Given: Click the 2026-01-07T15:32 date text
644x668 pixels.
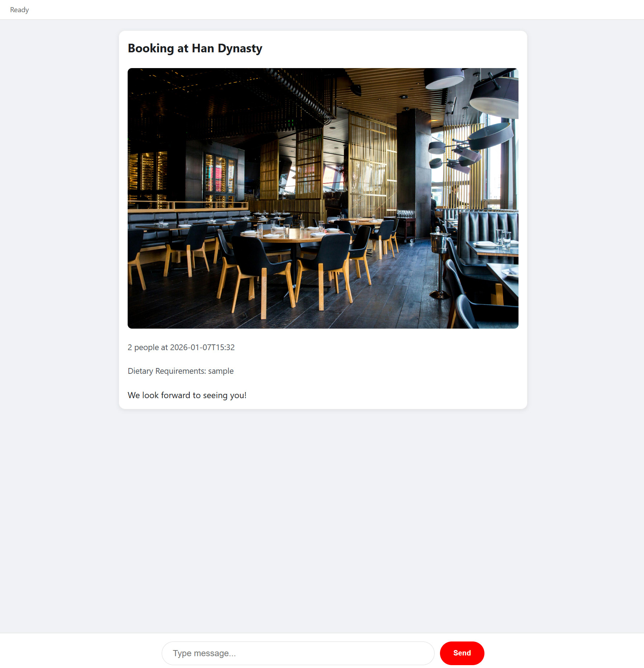Looking at the screenshot, I should click(202, 347).
